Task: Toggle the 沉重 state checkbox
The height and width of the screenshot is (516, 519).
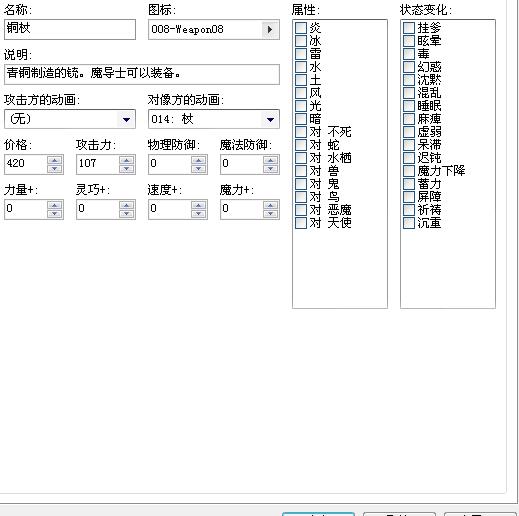Action: (x=409, y=223)
